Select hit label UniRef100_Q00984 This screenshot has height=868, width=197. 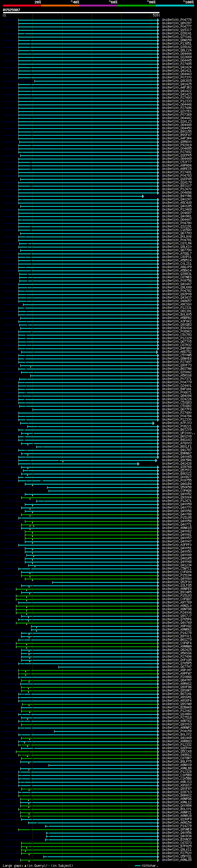tap(176, 805)
